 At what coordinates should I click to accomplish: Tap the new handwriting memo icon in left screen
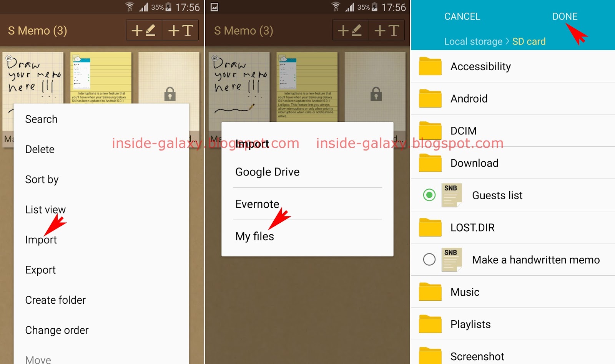coord(144,30)
